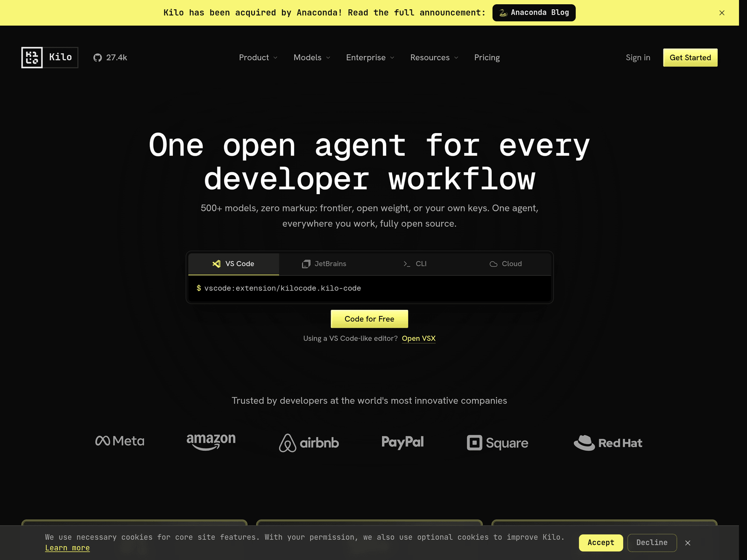This screenshot has width=747, height=560.
Task: Expand the Resources dropdown chevron
Action: coord(456,58)
